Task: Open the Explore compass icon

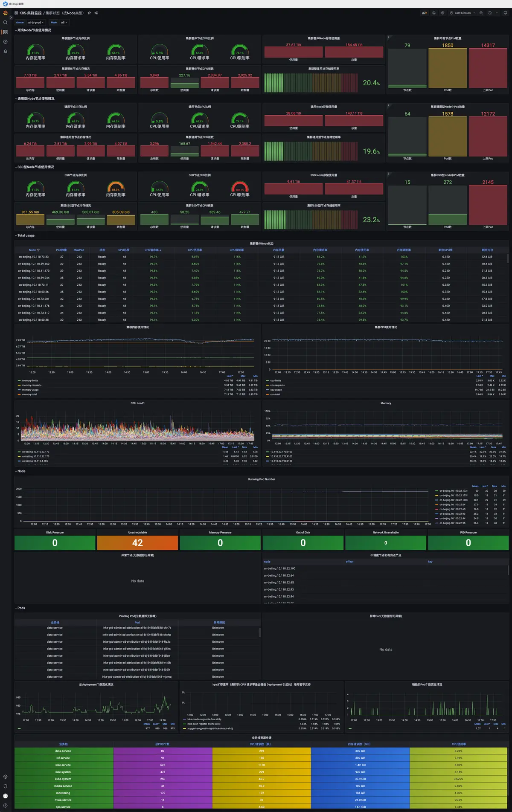Action: (5, 42)
